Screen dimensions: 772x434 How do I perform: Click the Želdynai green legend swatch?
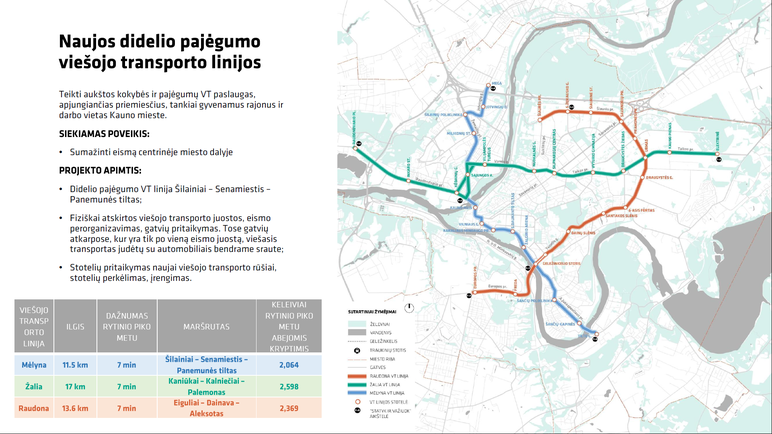[x=355, y=324]
